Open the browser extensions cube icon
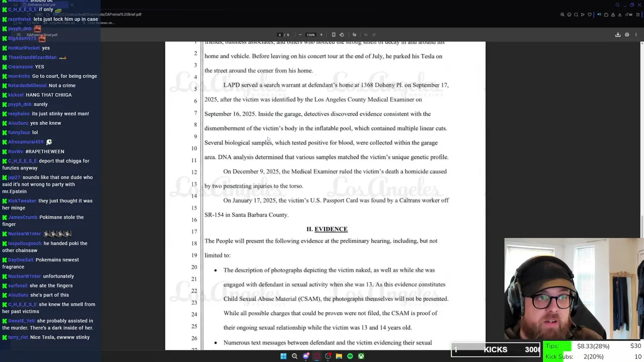Screen dimensions: 644x362 point(606,15)
